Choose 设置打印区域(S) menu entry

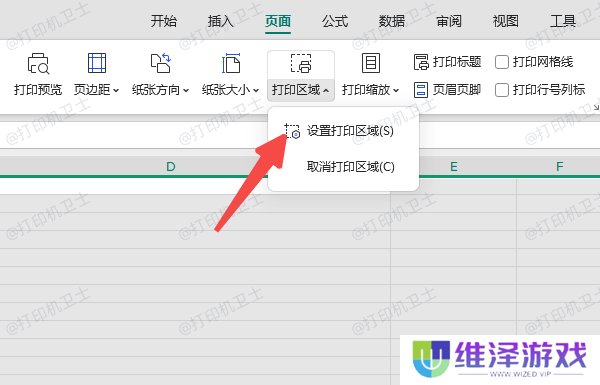(343, 131)
